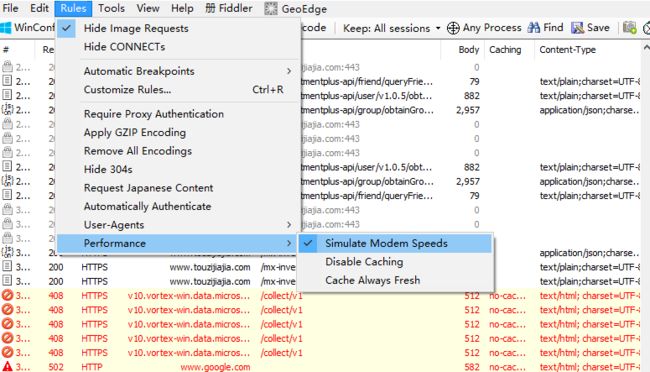Select the www.google.com 502 session row
Image resolution: width=650 pixels, height=372 pixels.
[x=322, y=367]
